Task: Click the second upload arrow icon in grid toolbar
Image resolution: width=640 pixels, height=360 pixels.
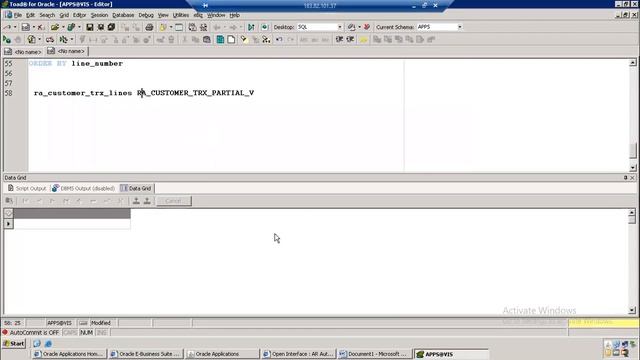Action: 147,201
